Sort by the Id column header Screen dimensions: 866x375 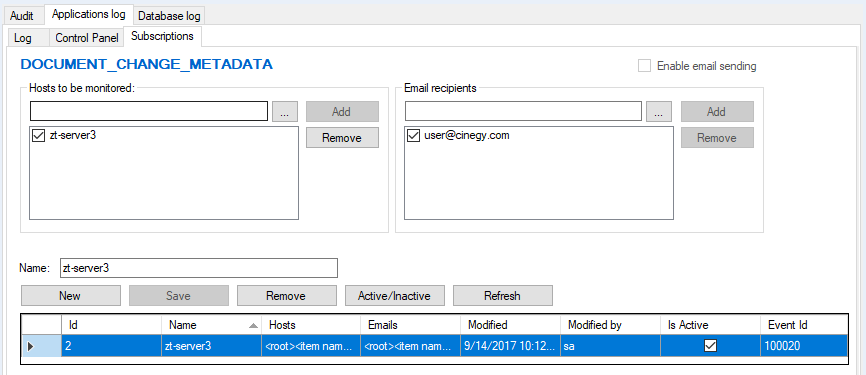point(112,325)
